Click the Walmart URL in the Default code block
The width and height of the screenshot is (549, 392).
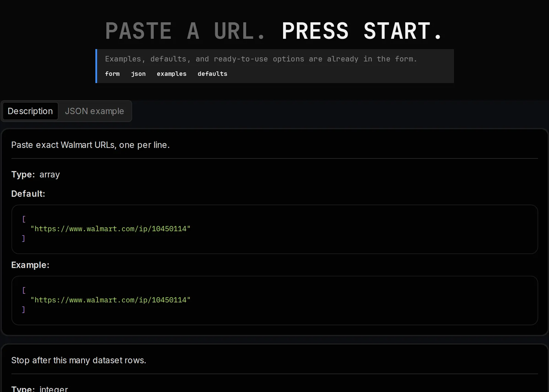(110, 229)
